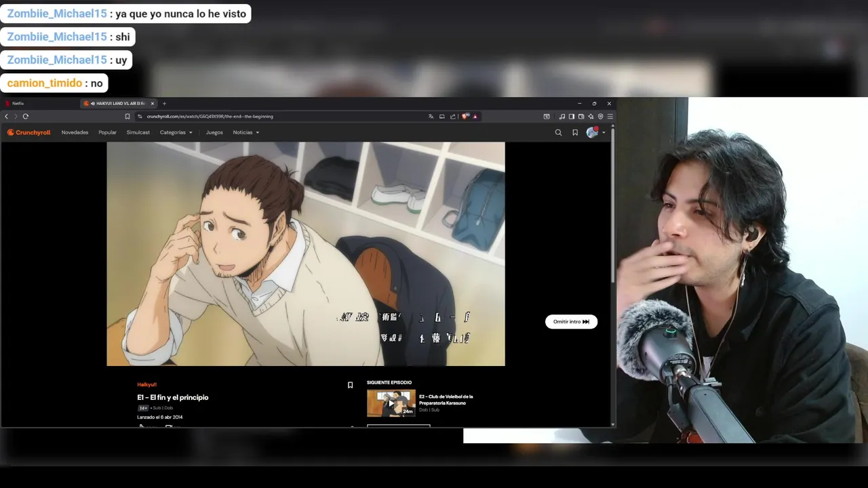Open the site settings icon in the address bar
868x488 pixels.
pos(140,117)
